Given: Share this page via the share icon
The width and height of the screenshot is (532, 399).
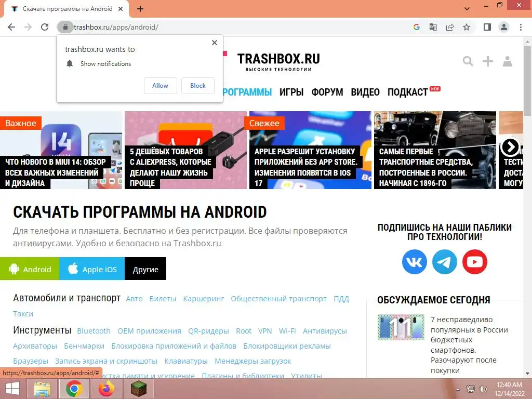Looking at the screenshot, I should point(450,27).
